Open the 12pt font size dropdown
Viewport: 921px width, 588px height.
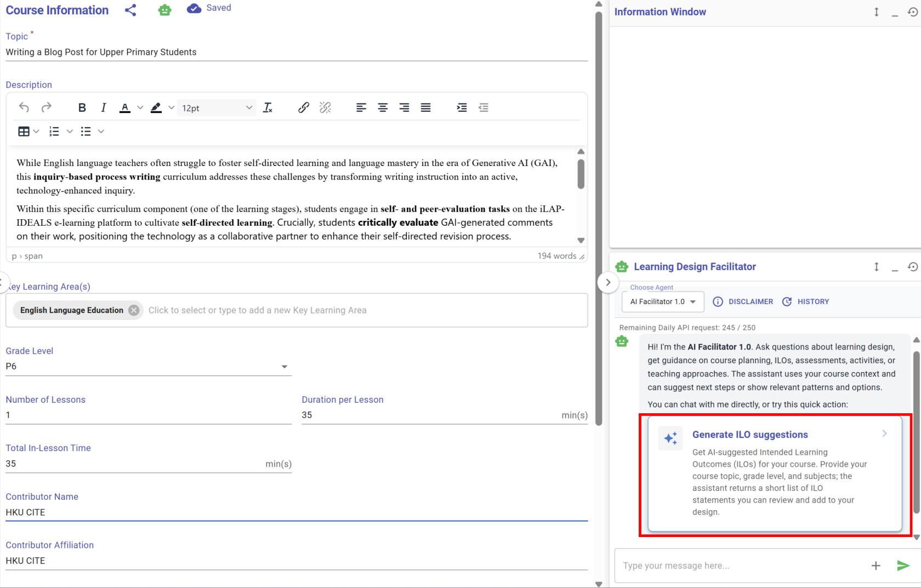click(217, 108)
